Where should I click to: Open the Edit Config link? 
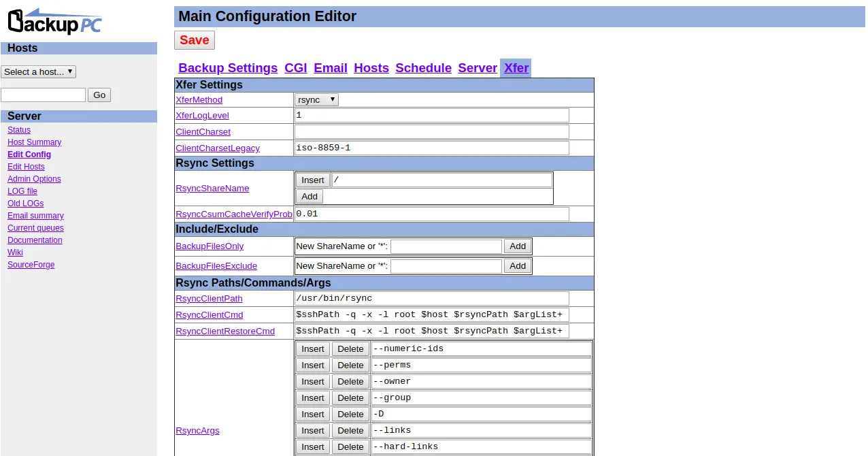point(29,154)
